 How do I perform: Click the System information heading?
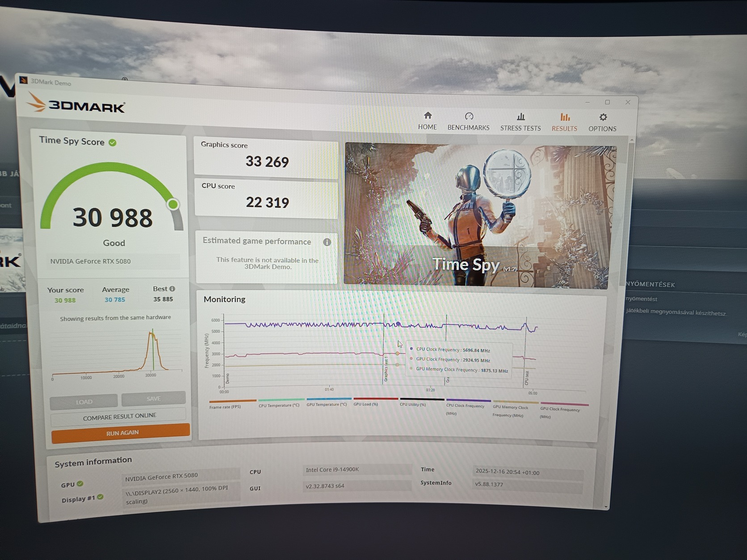[x=93, y=462]
